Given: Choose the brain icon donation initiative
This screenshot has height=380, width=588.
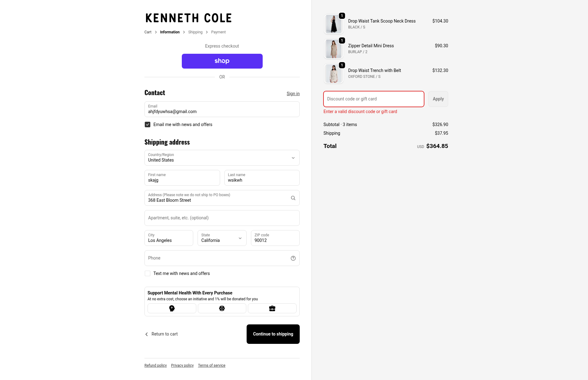Looking at the screenshot, I should click(222, 308).
